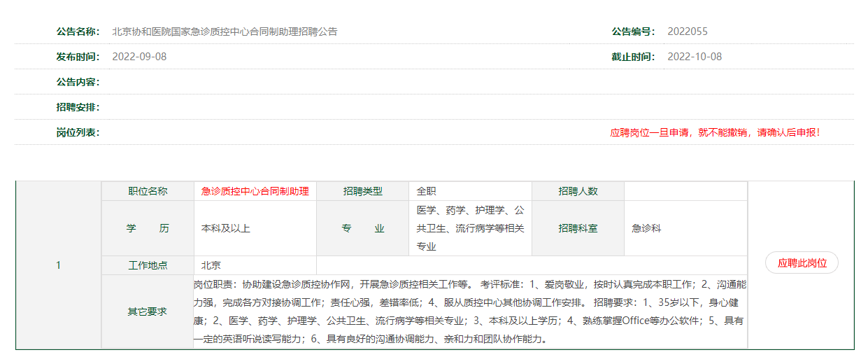Click the 公告编号 label
The image size is (868, 357).
(x=633, y=31)
